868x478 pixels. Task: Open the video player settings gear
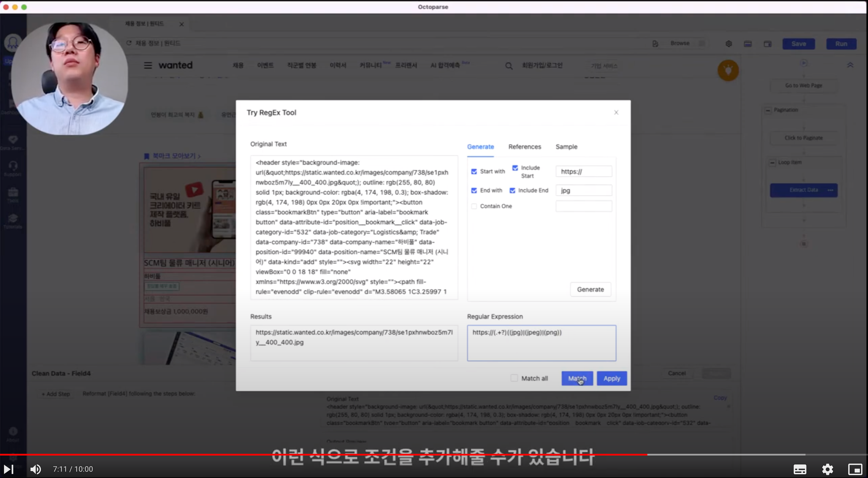[x=828, y=469]
